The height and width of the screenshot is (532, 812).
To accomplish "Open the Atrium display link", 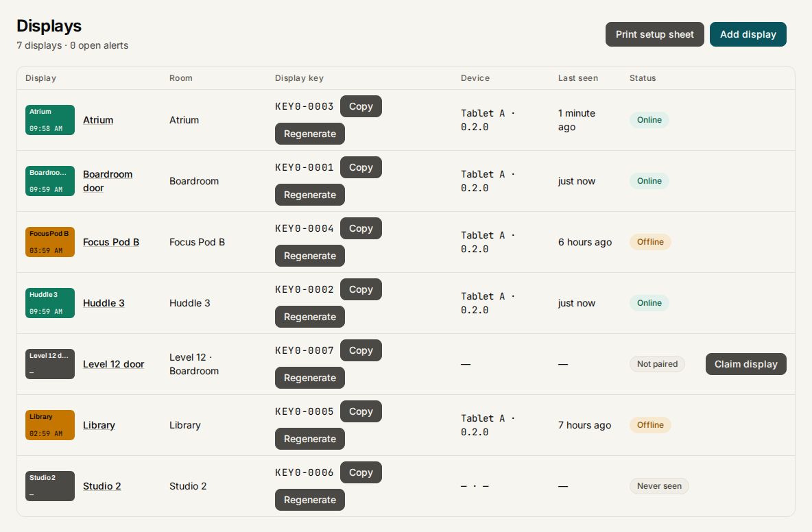I will point(98,120).
